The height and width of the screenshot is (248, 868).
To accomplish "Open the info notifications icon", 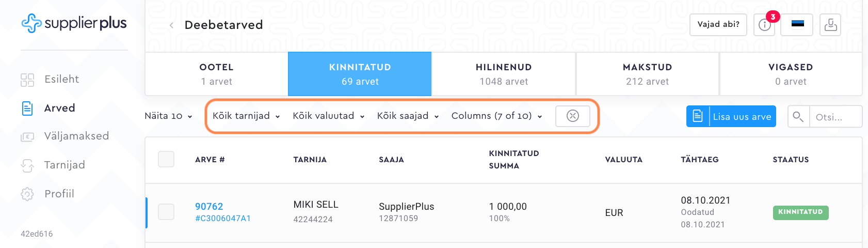I will coord(764,25).
